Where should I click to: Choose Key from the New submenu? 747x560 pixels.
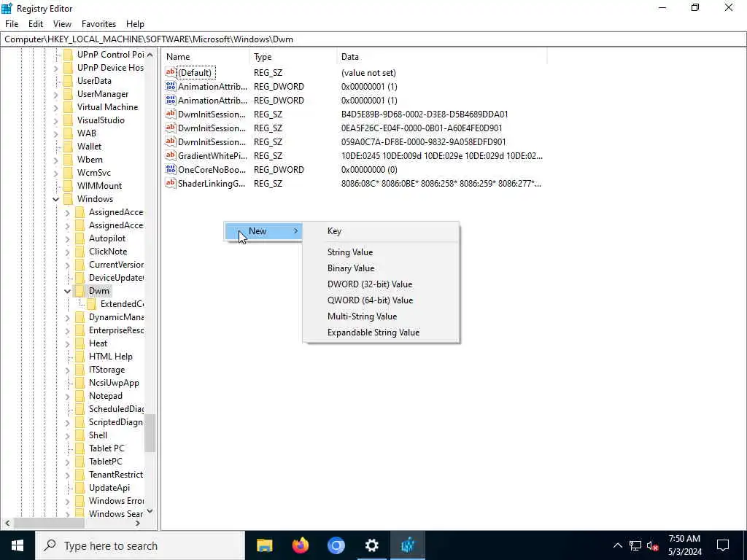coord(381,231)
